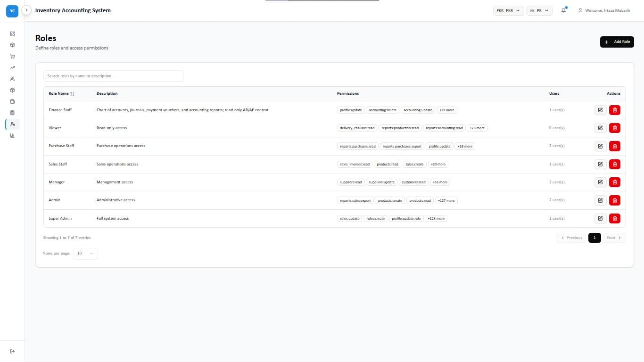Click the logout icon at sidebar bottom

pyautogui.click(x=12, y=351)
